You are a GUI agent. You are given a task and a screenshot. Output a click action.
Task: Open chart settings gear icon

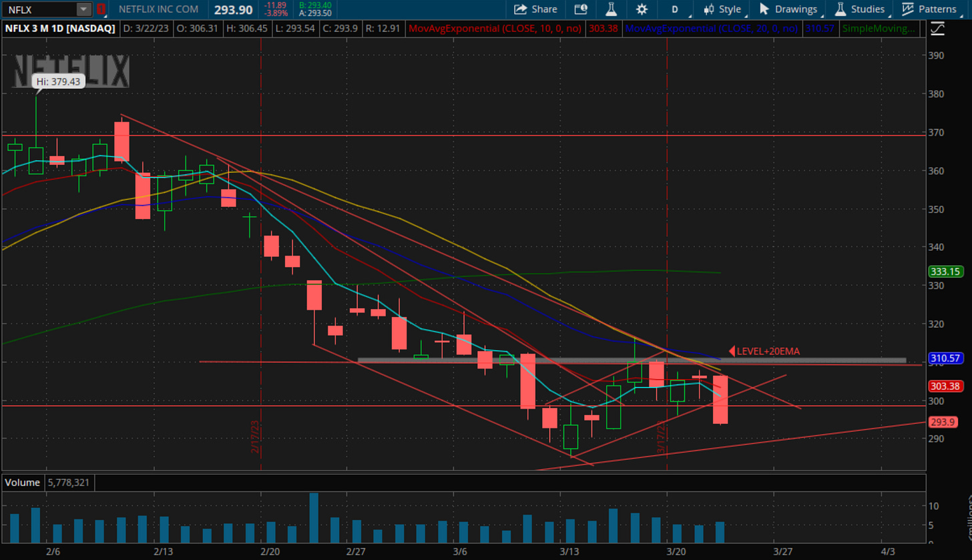[x=642, y=9]
